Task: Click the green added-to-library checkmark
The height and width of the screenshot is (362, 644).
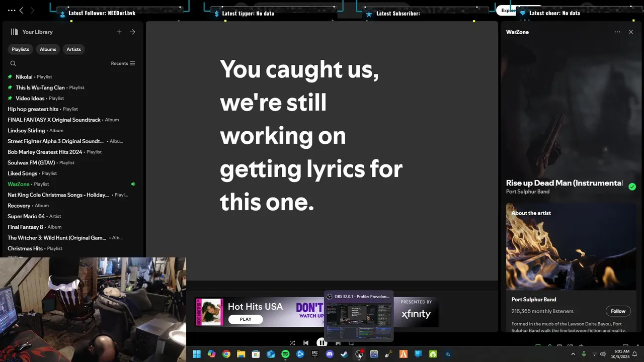Action: (632, 187)
